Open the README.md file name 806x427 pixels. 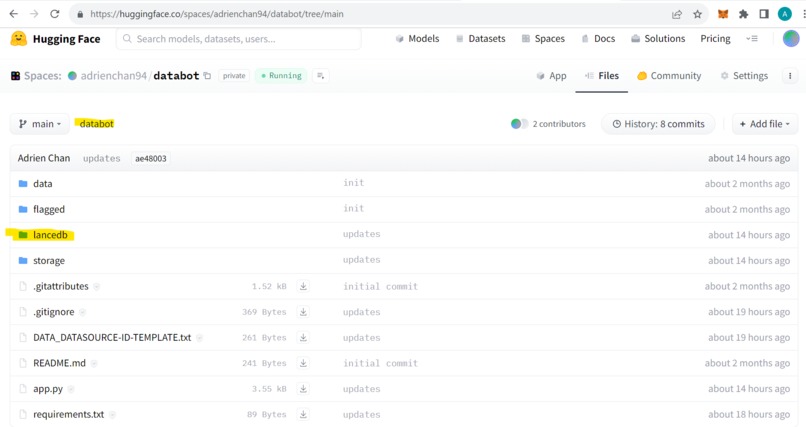click(59, 363)
